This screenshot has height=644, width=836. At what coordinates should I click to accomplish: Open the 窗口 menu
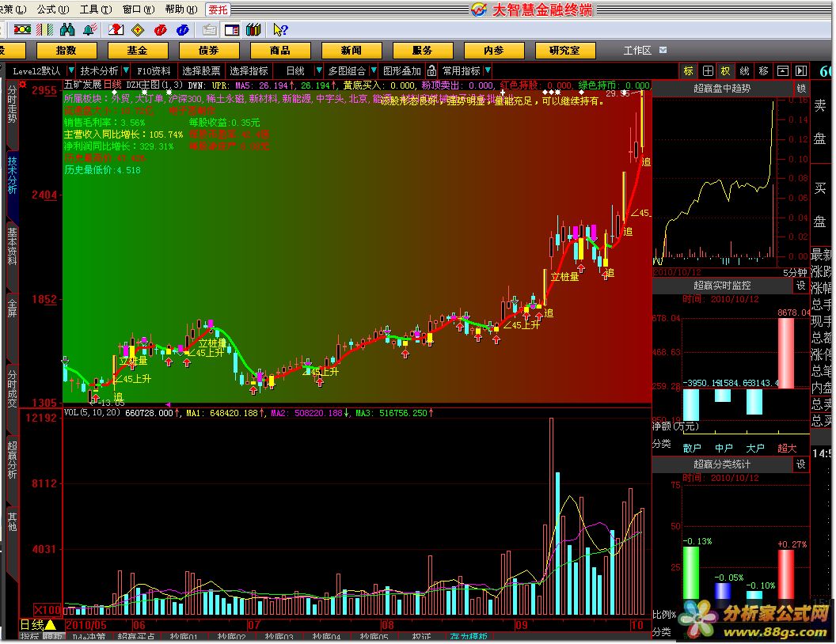[138, 9]
